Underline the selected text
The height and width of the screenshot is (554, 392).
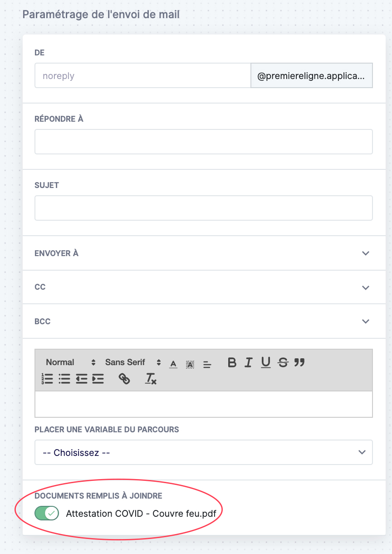click(266, 362)
